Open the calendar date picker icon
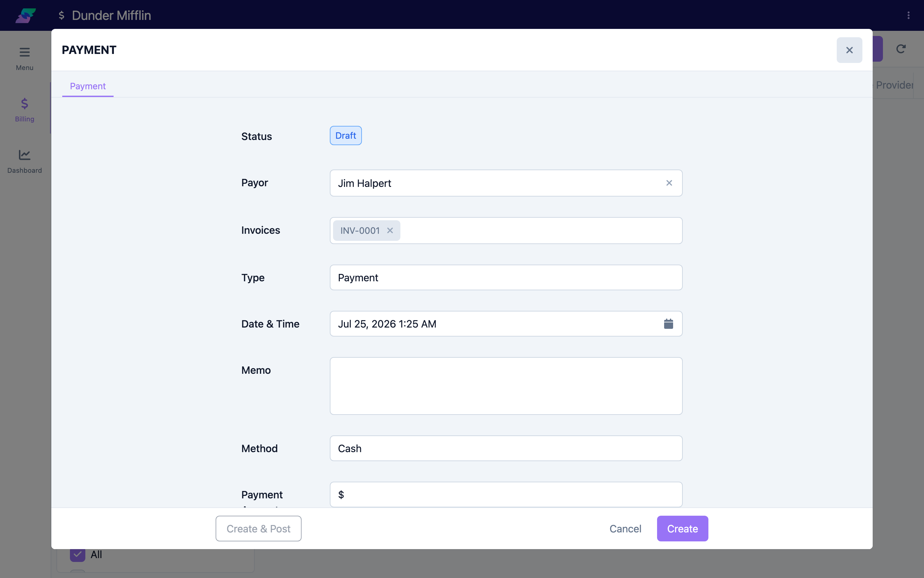Image resolution: width=924 pixels, height=578 pixels. click(668, 324)
